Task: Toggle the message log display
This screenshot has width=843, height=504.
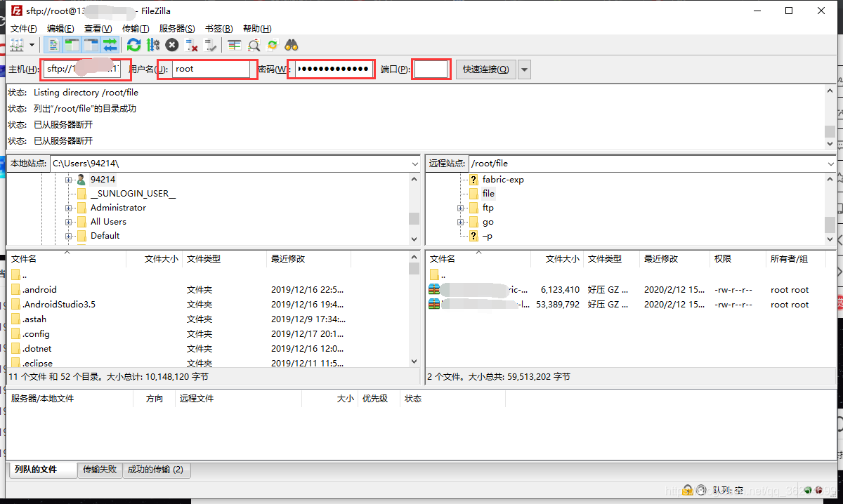Action: click(53, 45)
